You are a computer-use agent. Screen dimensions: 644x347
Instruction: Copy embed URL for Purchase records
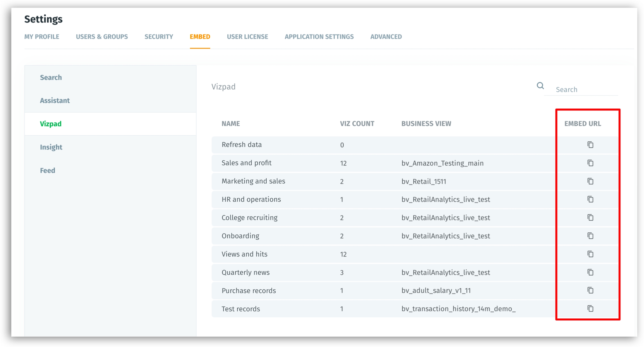click(x=590, y=290)
